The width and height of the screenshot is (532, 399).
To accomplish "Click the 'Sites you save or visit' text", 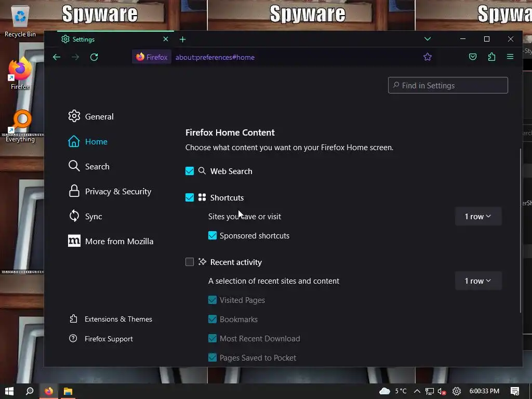I will point(245,217).
